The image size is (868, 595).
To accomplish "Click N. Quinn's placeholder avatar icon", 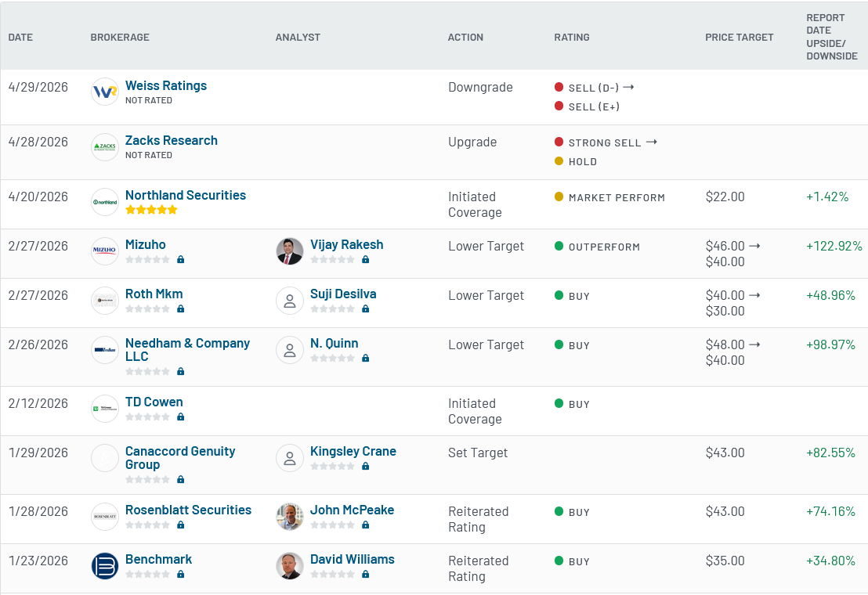I will pyautogui.click(x=290, y=349).
